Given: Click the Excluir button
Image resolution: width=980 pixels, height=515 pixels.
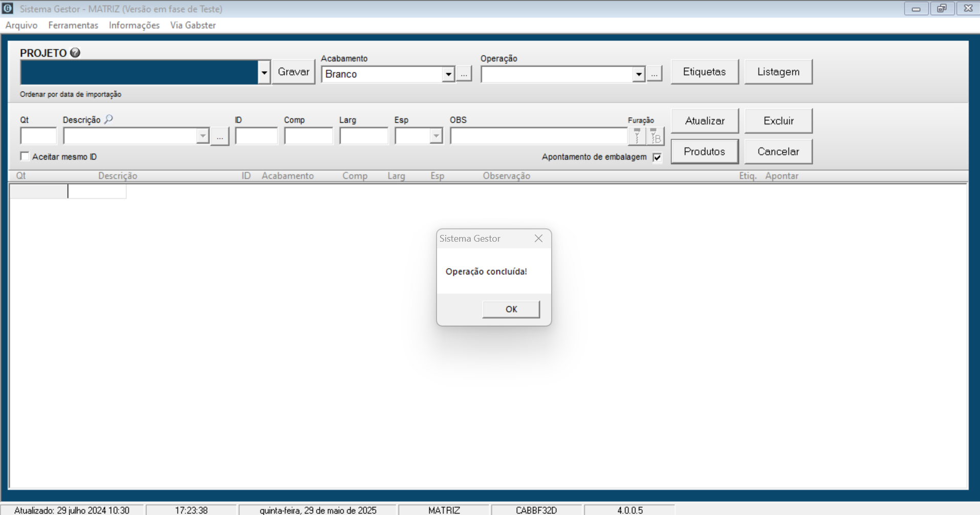Looking at the screenshot, I should pyautogui.click(x=778, y=121).
